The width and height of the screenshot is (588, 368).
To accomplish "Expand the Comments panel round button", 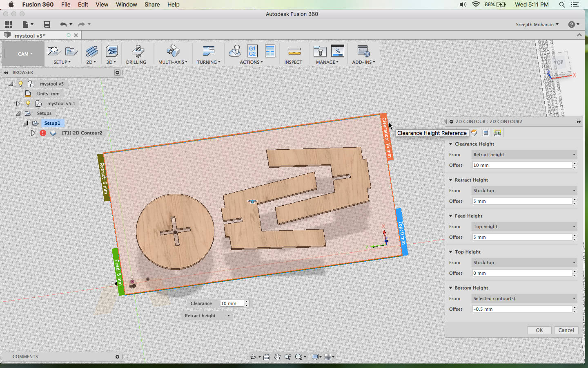I will coord(117,357).
